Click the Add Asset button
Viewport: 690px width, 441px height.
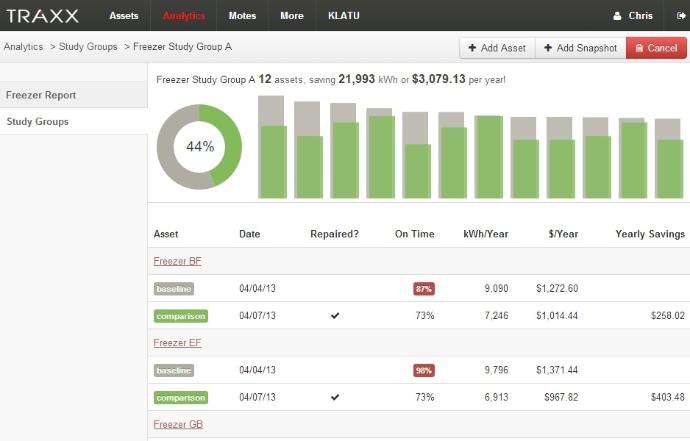[497, 48]
